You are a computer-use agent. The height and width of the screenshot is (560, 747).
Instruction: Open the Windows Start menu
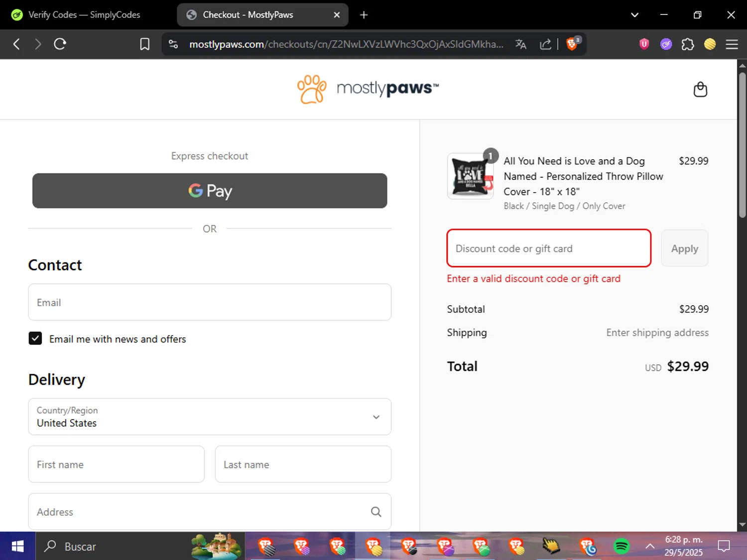(17, 546)
